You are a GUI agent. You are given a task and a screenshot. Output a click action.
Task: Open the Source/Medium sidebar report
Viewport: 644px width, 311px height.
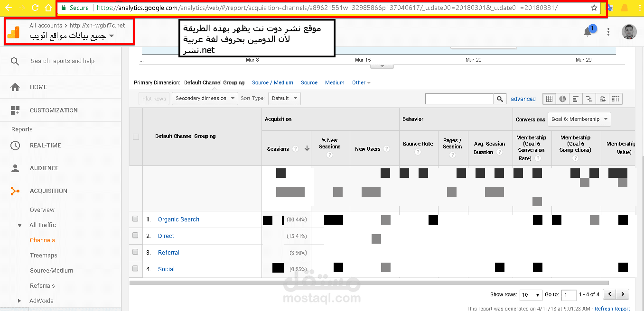(51, 271)
